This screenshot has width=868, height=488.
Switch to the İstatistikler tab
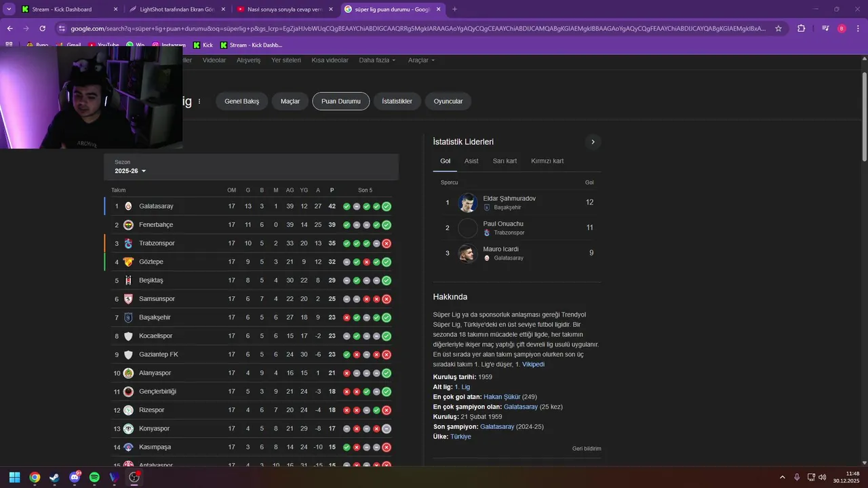[x=397, y=101]
